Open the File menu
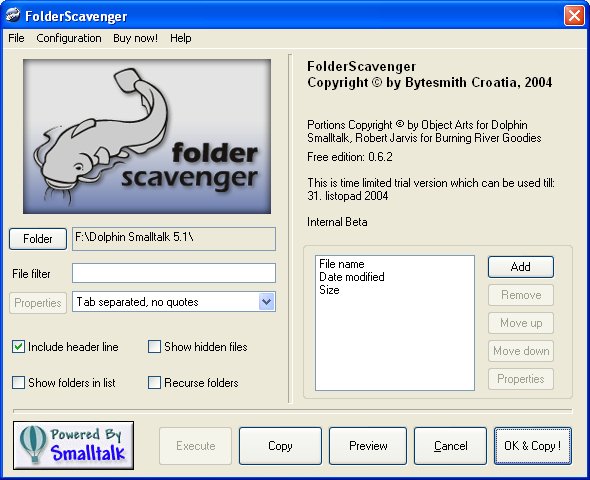 tap(16, 38)
